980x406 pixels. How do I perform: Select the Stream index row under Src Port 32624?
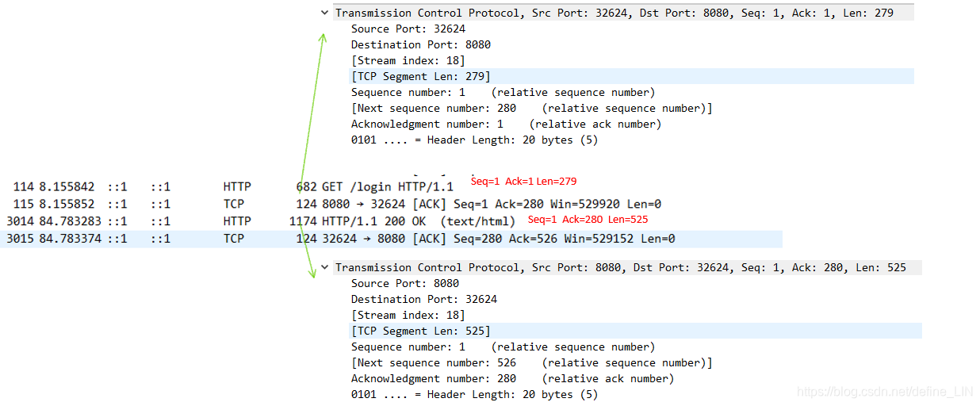(x=408, y=60)
